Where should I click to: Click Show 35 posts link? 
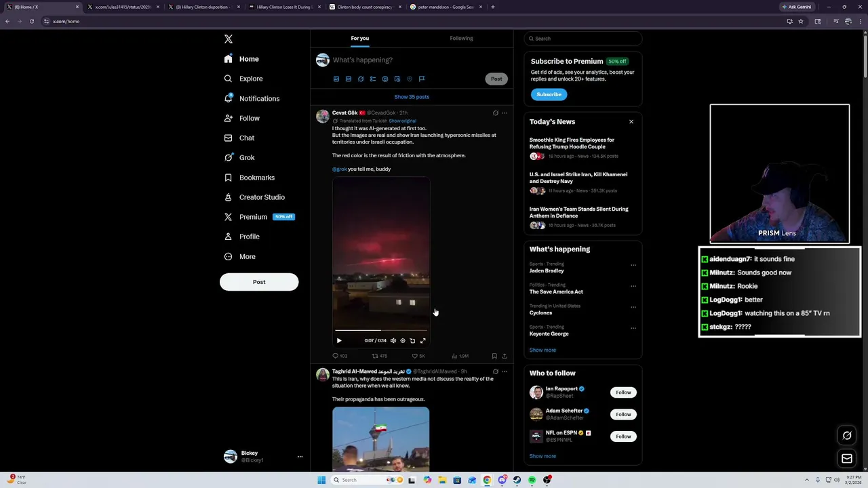[x=412, y=97]
